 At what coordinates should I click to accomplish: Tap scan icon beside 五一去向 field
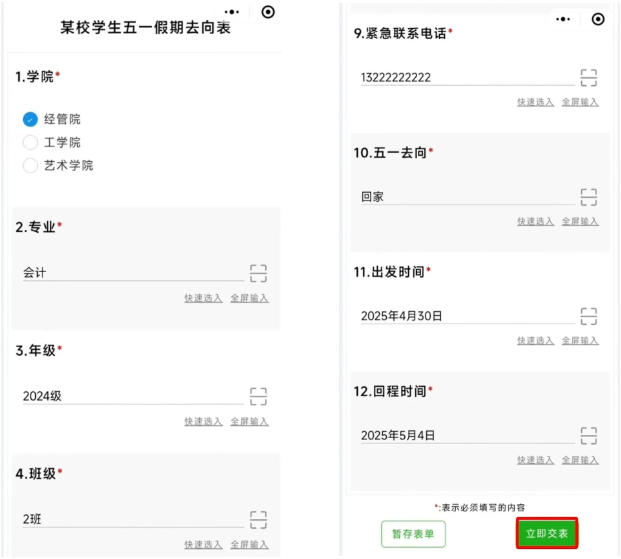click(x=589, y=197)
